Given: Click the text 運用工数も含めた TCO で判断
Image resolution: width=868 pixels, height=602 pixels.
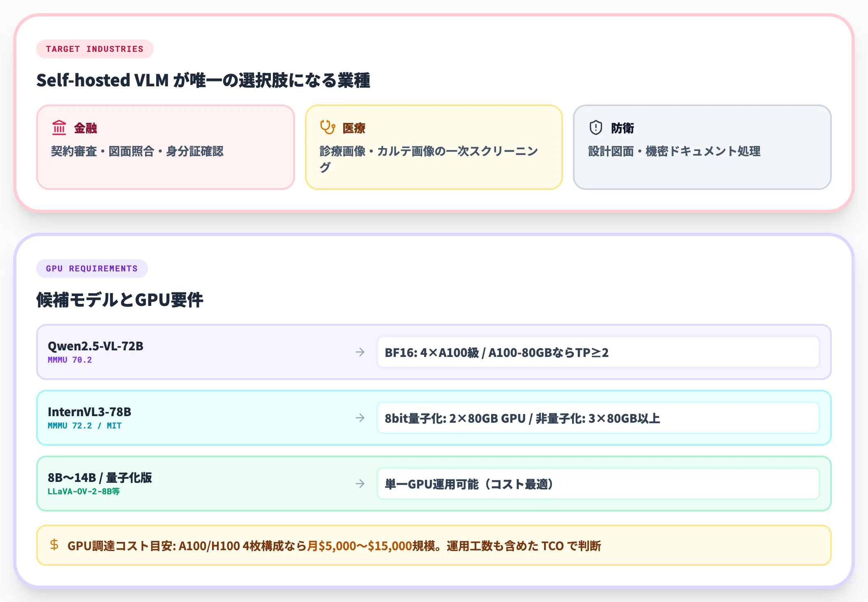Looking at the screenshot, I should click(524, 546).
